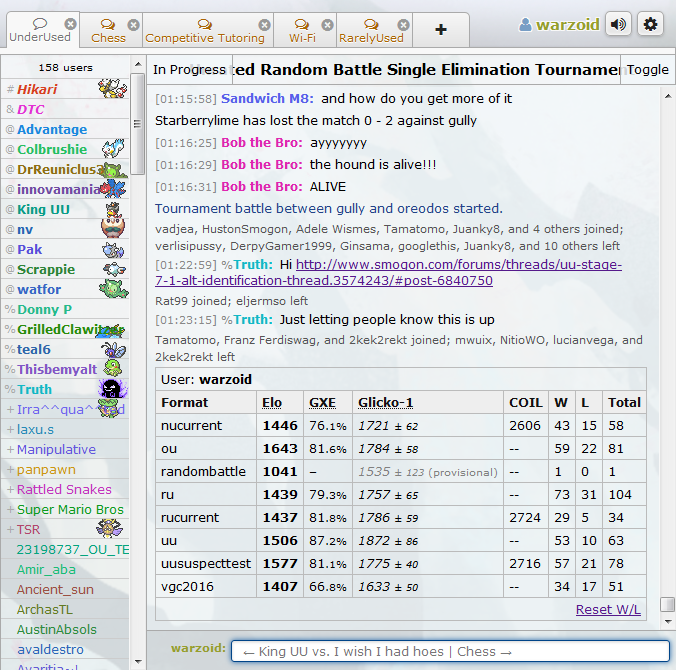Click the chat message input box
The image size is (676, 670).
450,651
